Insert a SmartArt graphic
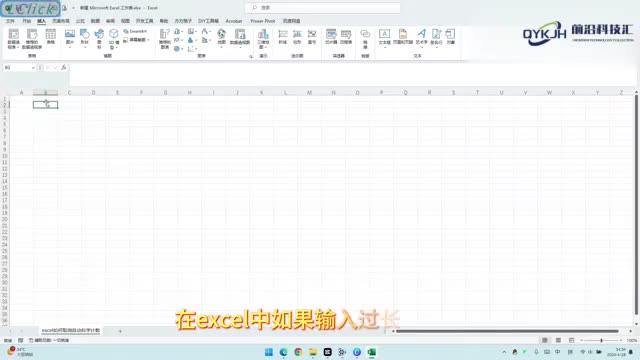The width and height of the screenshot is (640, 360). pyautogui.click(x=135, y=31)
